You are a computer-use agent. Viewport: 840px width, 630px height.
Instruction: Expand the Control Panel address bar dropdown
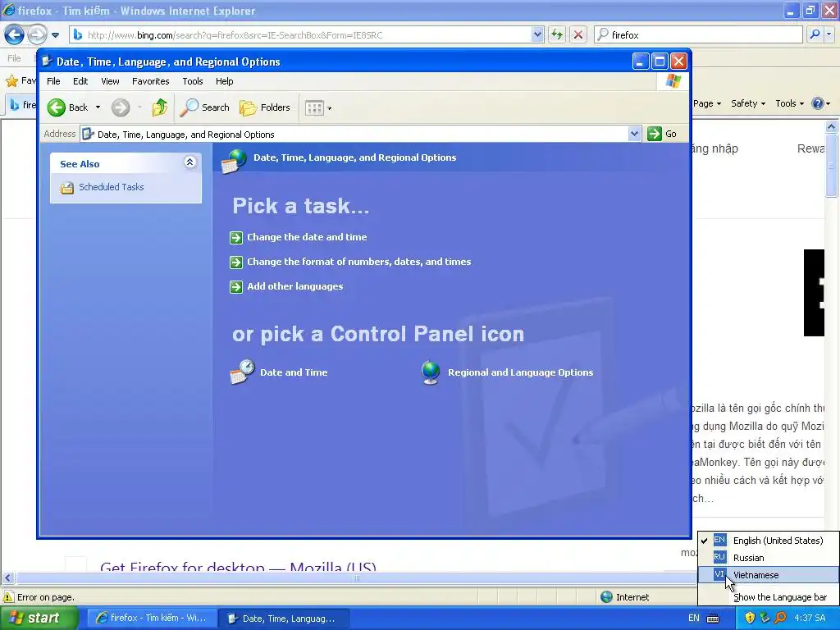click(x=634, y=134)
